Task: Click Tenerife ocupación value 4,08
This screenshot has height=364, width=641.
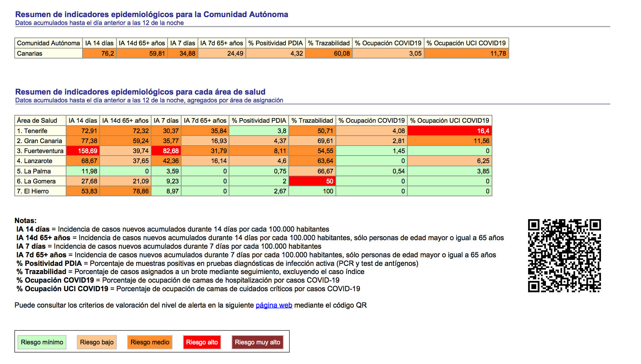Action: click(x=372, y=131)
